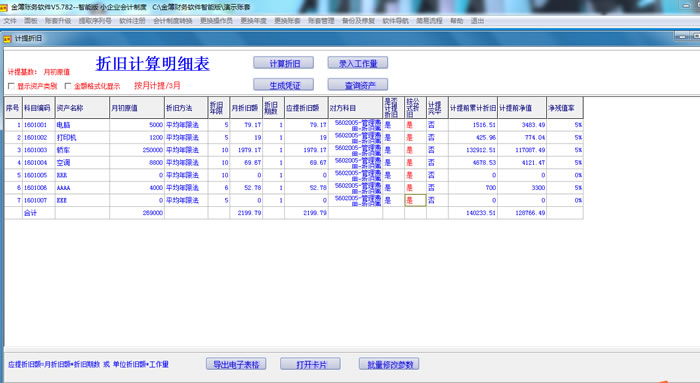The height and width of the screenshot is (383, 700).
Task: Click the 录入工作量 button
Action: coord(358,63)
